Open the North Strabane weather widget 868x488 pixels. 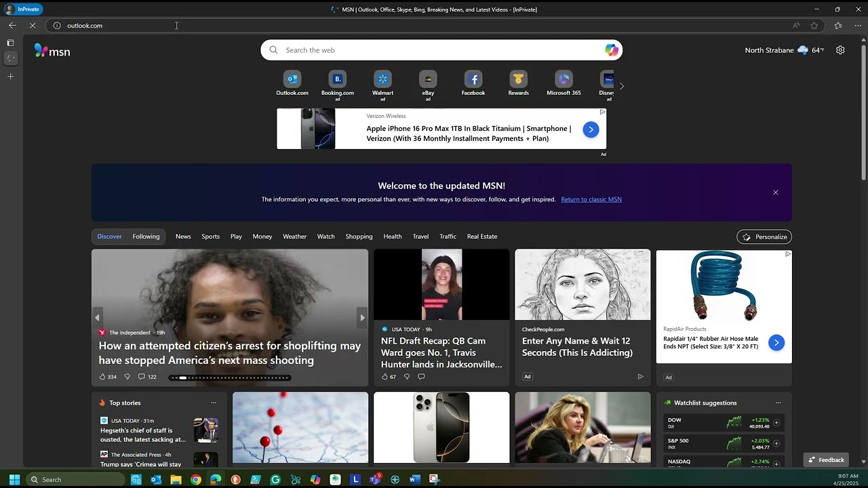tap(784, 50)
